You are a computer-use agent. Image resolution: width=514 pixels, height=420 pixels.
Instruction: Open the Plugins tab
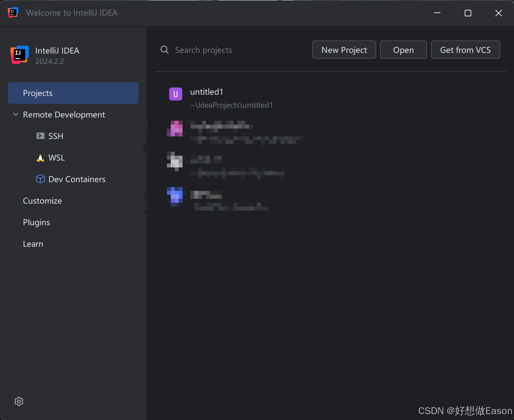tap(37, 222)
